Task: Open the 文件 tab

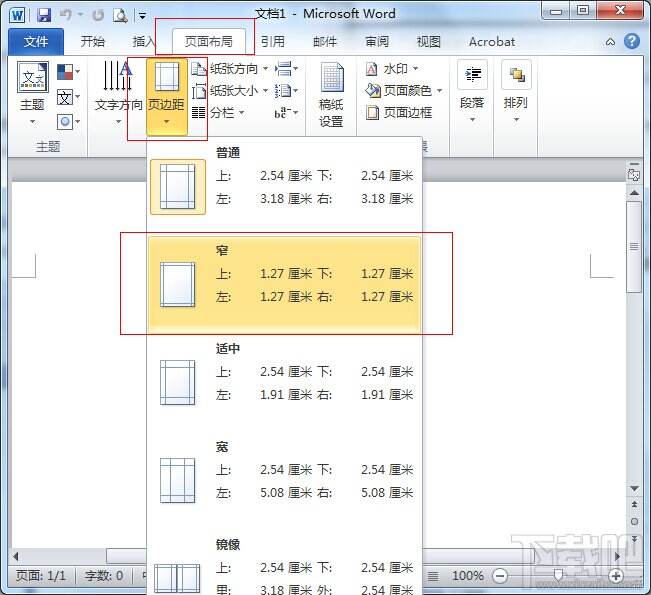Action: point(36,42)
